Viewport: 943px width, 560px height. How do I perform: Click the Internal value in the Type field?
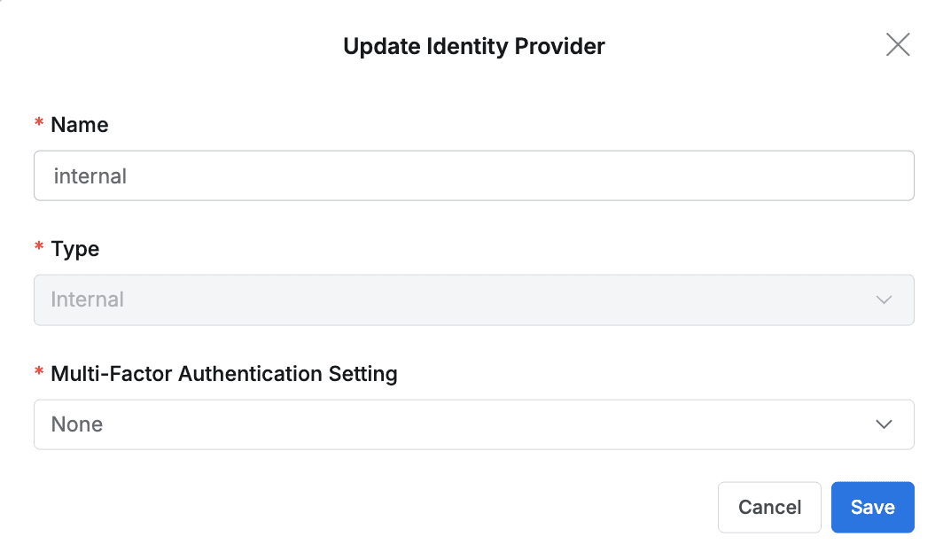pyautogui.click(x=87, y=299)
